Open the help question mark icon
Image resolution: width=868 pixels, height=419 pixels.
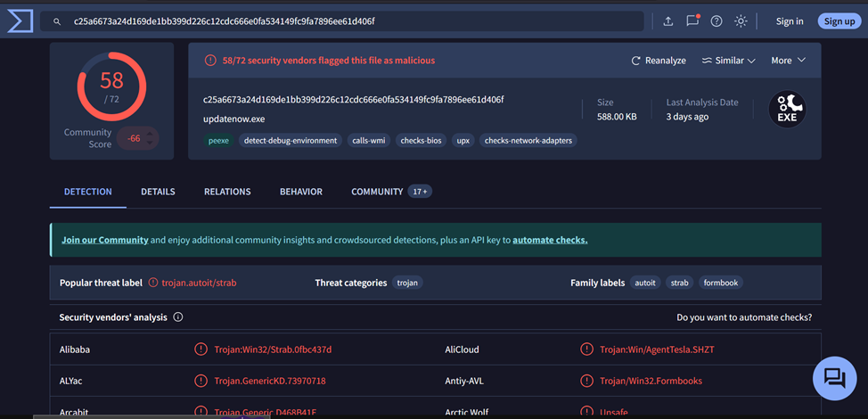pos(717,21)
